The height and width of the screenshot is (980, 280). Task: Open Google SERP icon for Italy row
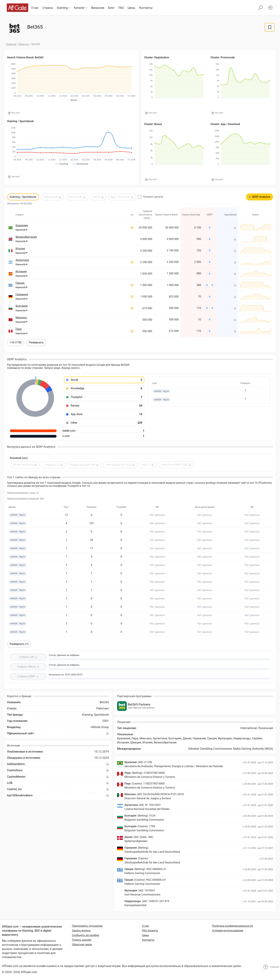pyautogui.click(x=210, y=251)
